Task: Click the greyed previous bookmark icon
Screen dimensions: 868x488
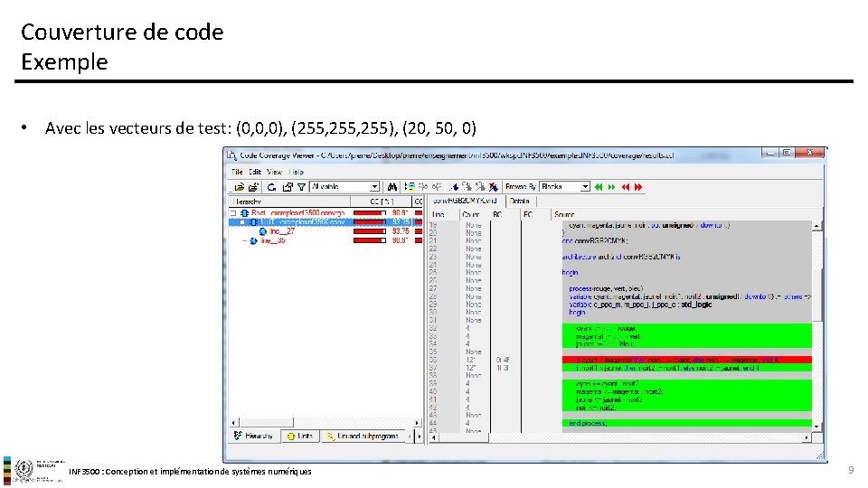Action: 480,187
